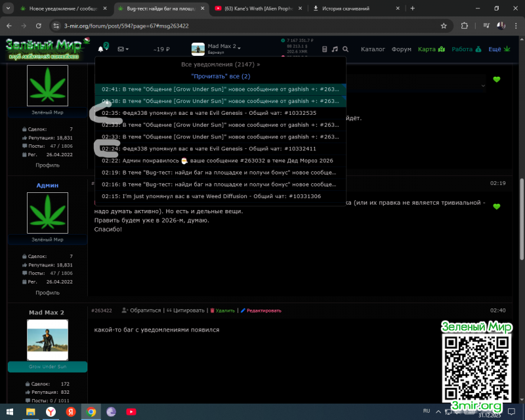Viewport: 525px width, 420px height.
Task: Open the Форум menu item
Action: (401, 49)
